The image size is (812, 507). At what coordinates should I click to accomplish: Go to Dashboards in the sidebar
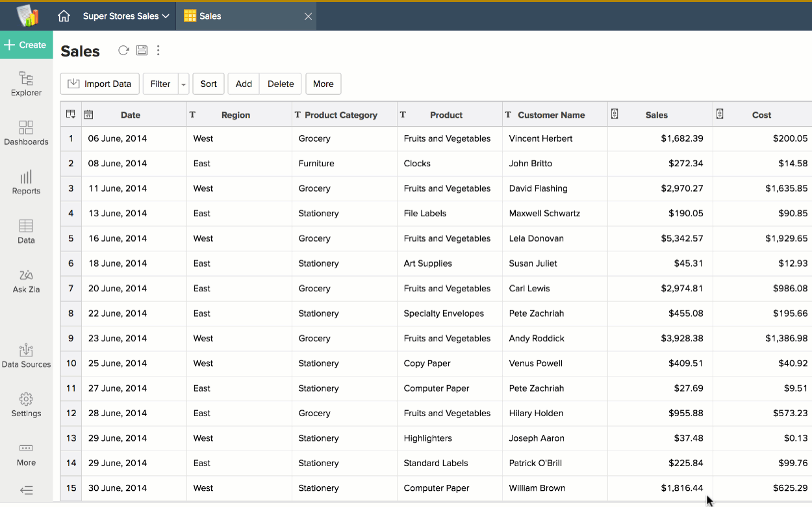pyautogui.click(x=26, y=133)
